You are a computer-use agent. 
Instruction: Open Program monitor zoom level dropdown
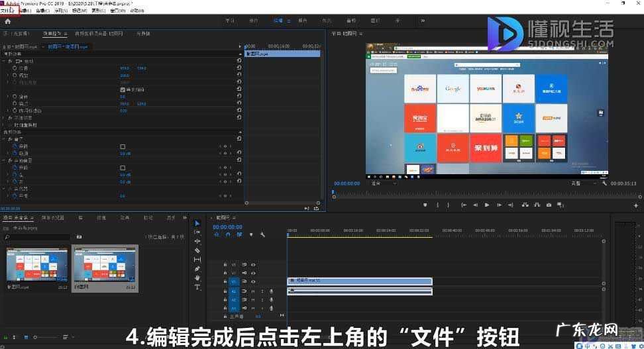[383, 183]
